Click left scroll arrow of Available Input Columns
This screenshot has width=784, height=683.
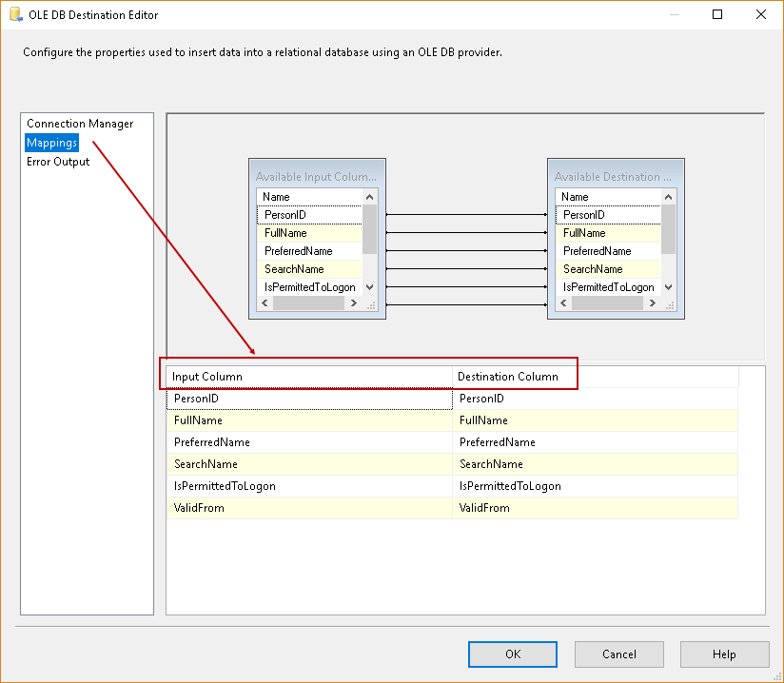(x=265, y=303)
